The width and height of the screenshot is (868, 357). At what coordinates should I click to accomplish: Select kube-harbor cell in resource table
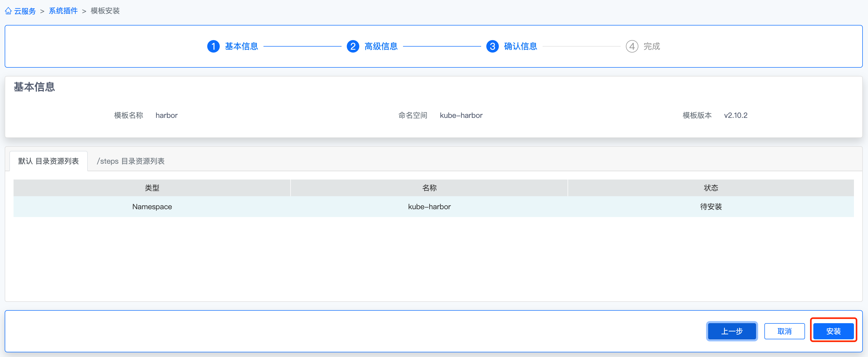[x=429, y=206]
